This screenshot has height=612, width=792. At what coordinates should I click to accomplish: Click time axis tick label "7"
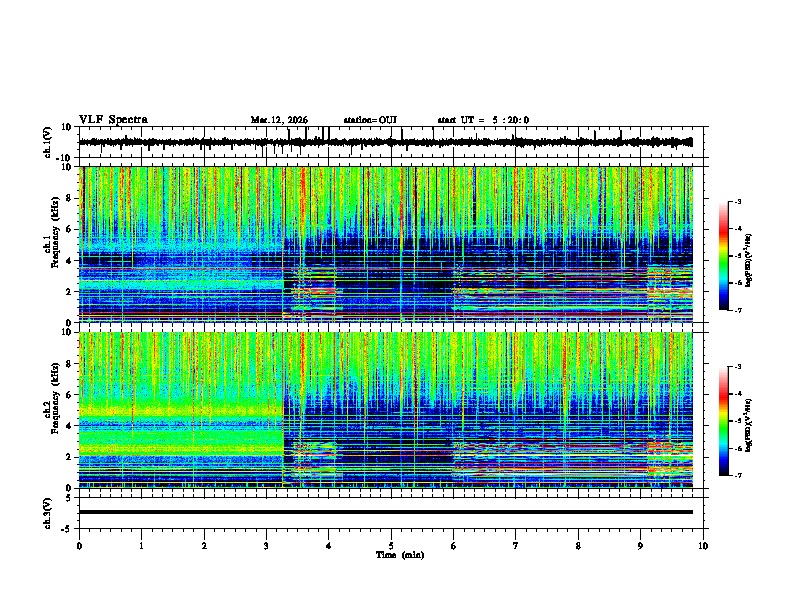[516, 546]
